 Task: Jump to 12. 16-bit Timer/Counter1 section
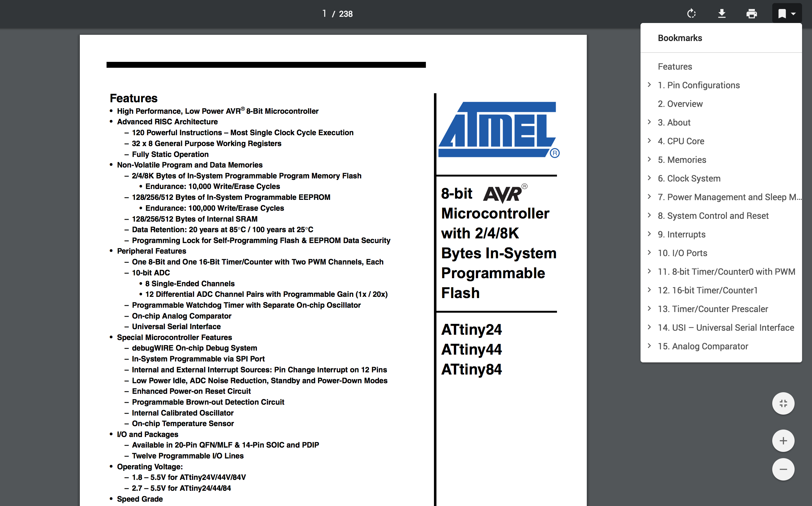tap(708, 291)
